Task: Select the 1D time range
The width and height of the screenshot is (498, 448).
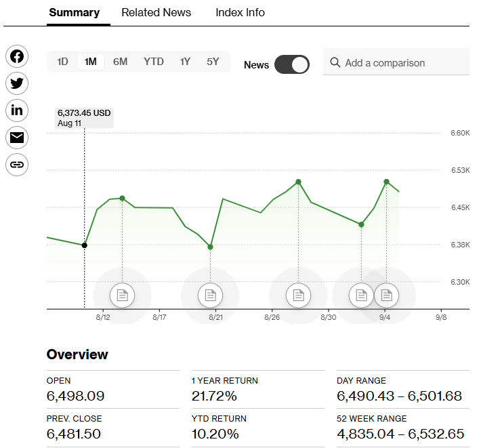Action: coord(62,62)
